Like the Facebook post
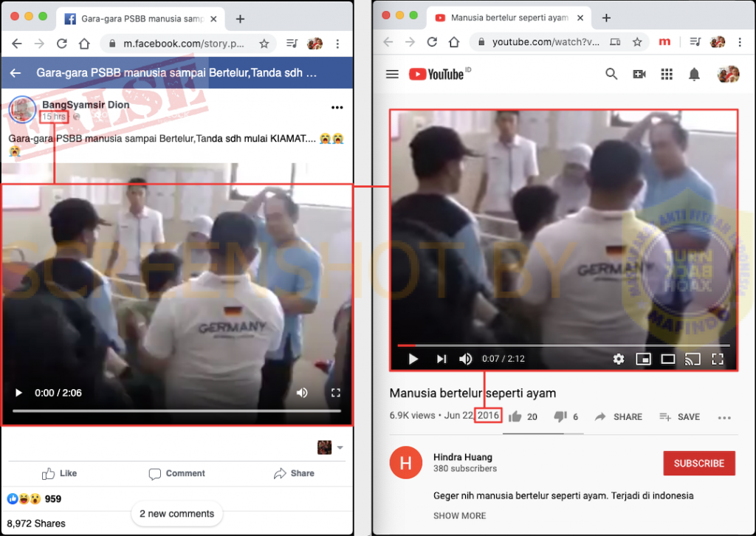 click(x=59, y=473)
